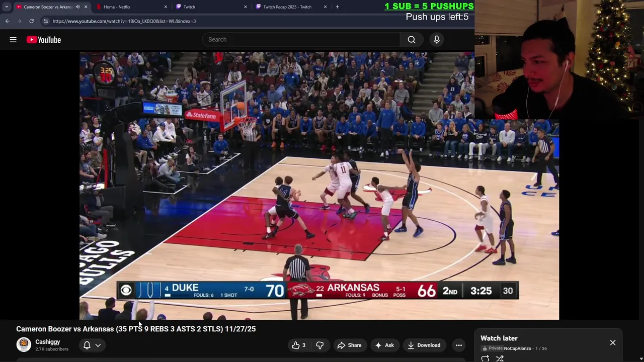The width and height of the screenshot is (644, 362).
Task: Close the Home - Netflix tab
Action: 166,7
